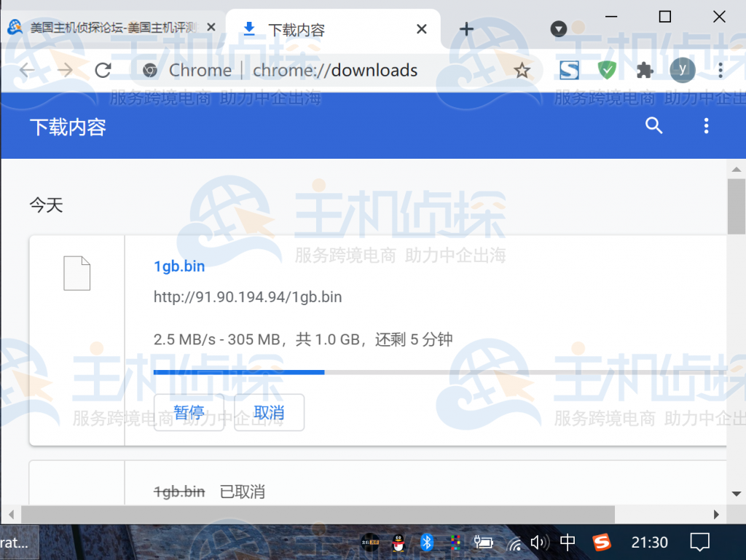Click the taskbar item ending in rat...

coord(19,543)
